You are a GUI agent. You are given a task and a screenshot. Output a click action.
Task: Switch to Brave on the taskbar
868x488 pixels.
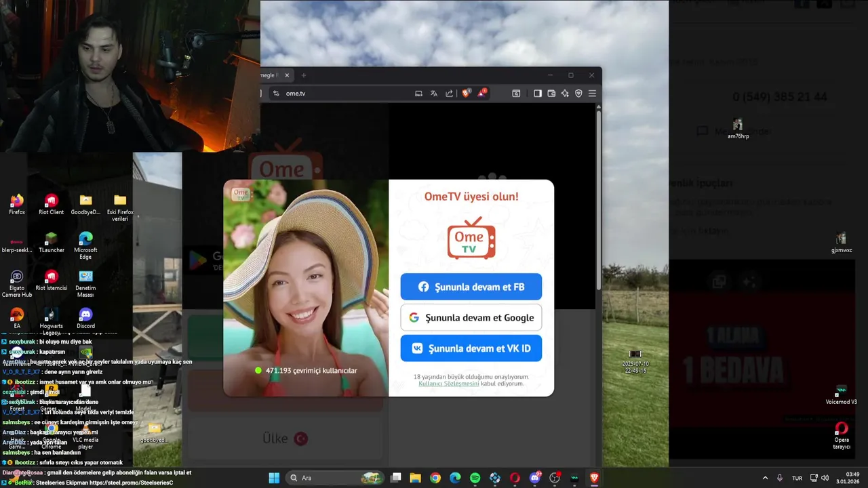point(595,478)
